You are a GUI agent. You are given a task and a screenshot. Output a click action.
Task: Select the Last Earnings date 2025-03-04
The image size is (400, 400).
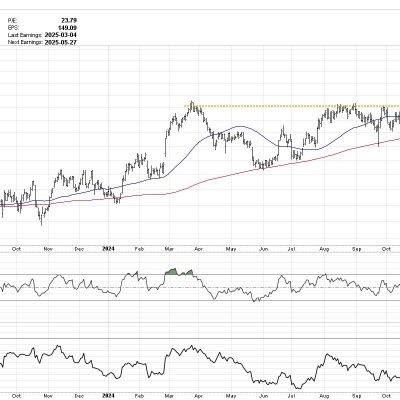coord(61,35)
